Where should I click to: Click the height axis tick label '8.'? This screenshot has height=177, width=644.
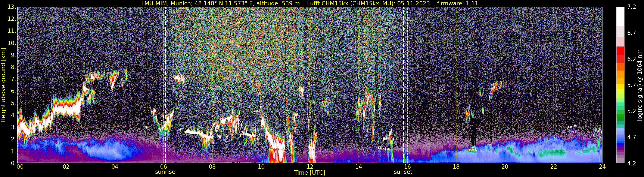(x=13, y=67)
